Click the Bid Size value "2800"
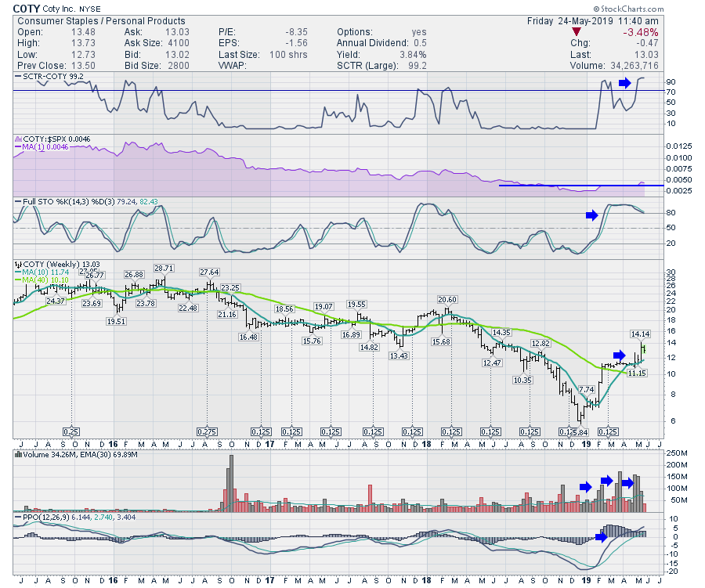Screen dimensions: 705x588 (x=179, y=66)
